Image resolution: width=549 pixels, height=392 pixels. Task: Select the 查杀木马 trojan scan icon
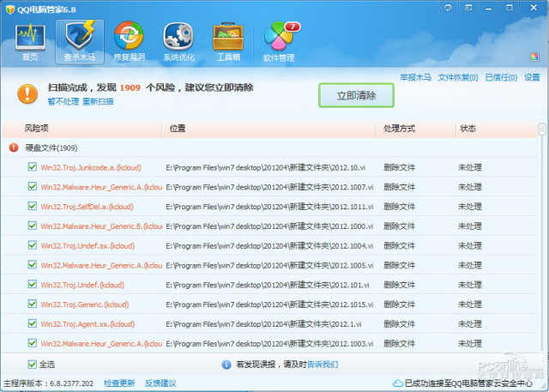[79, 40]
